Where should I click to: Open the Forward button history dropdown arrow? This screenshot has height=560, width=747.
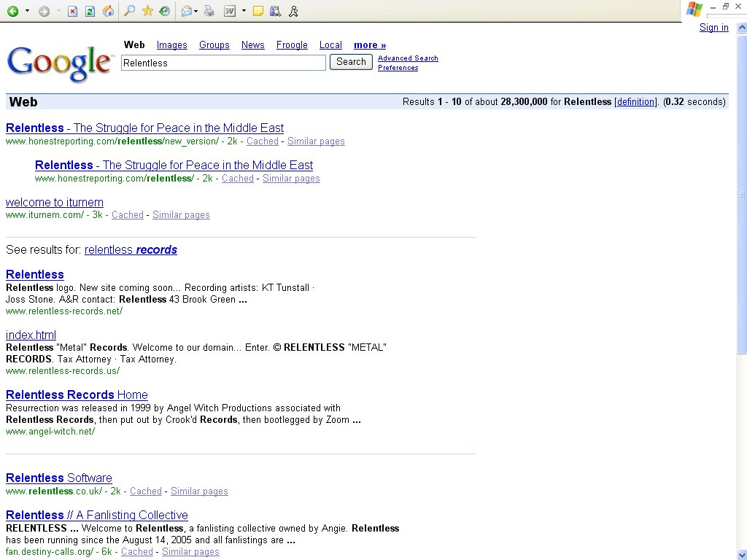pos(58,11)
